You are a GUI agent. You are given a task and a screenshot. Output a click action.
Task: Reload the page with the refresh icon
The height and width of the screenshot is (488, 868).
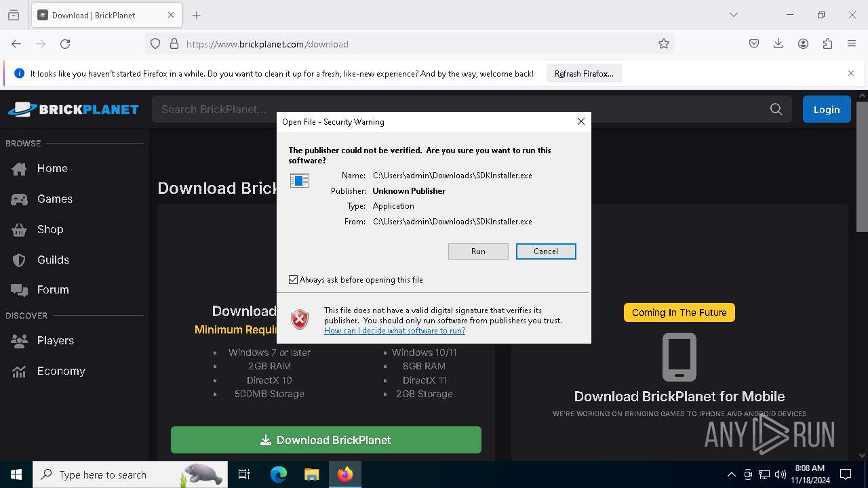tap(65, 43)
